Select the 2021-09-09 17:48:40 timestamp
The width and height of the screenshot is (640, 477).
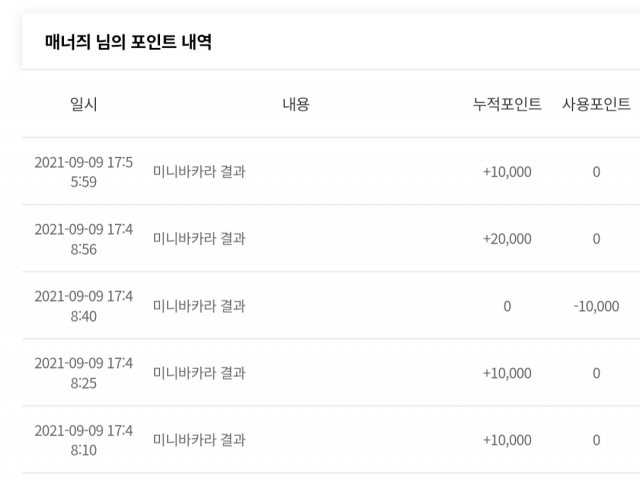84,306
